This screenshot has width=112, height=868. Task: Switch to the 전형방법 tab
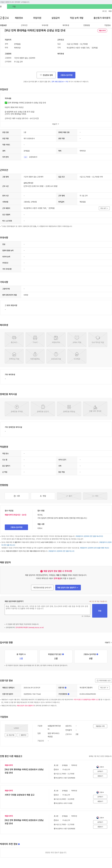pos(87,25)
